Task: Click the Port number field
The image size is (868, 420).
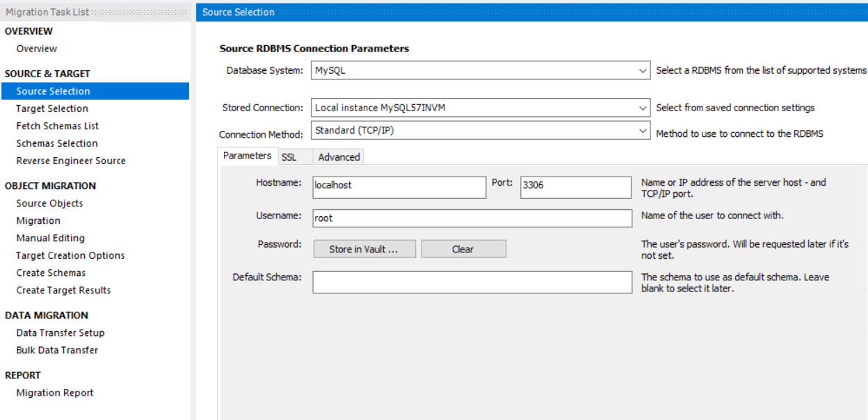Action: coord(575,186)
